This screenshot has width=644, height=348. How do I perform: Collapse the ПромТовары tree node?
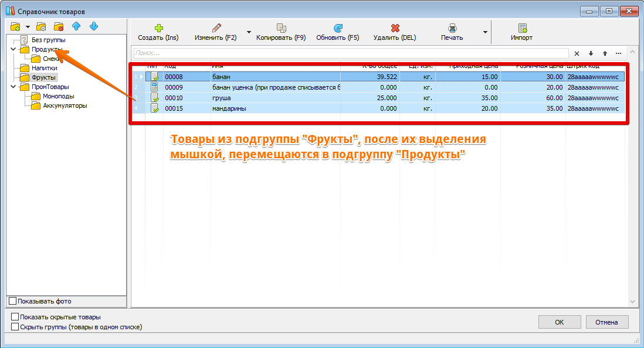pos(13,87)
